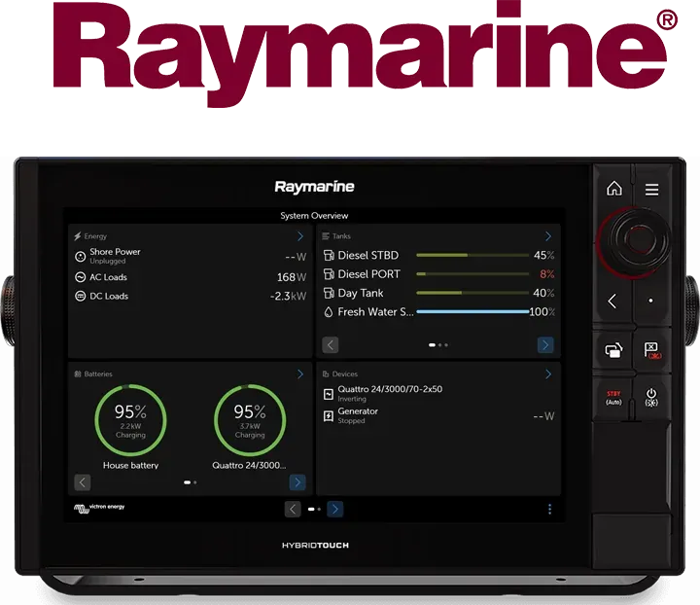
Task: Tap the Switch active pane button
Action: click(613, 350)
